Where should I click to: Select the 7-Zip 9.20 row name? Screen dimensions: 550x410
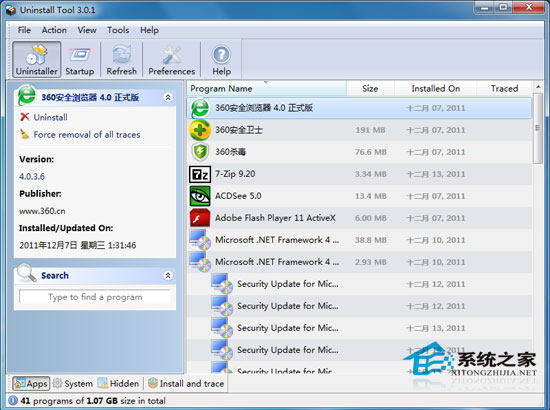click(235, 174)
